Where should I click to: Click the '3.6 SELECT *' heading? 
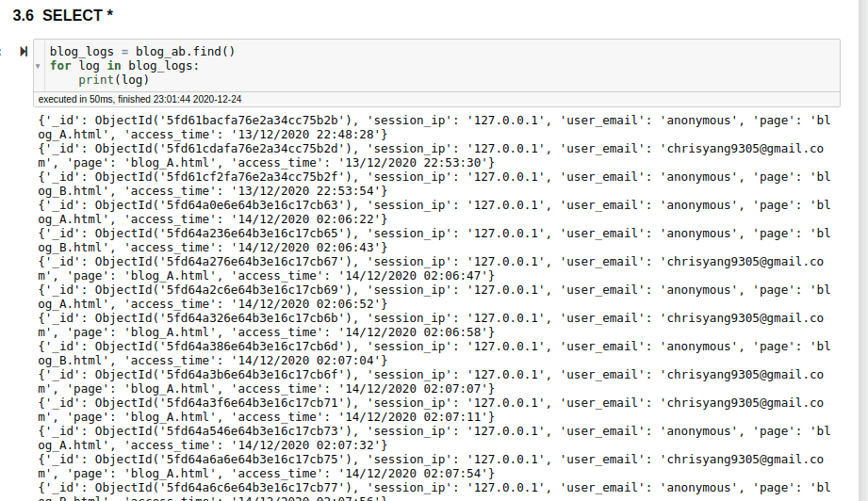(x=65, y=16)
